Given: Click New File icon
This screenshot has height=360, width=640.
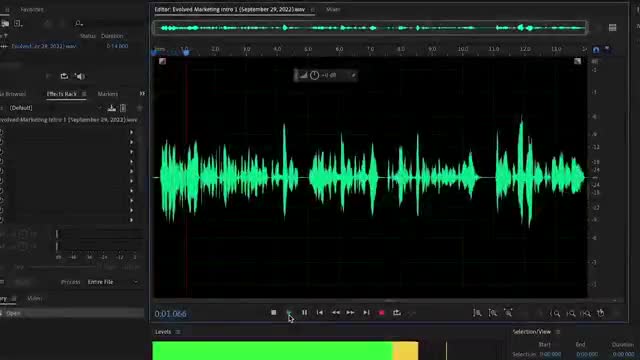Looking at the screenshot, I should (x=18, y=24).
